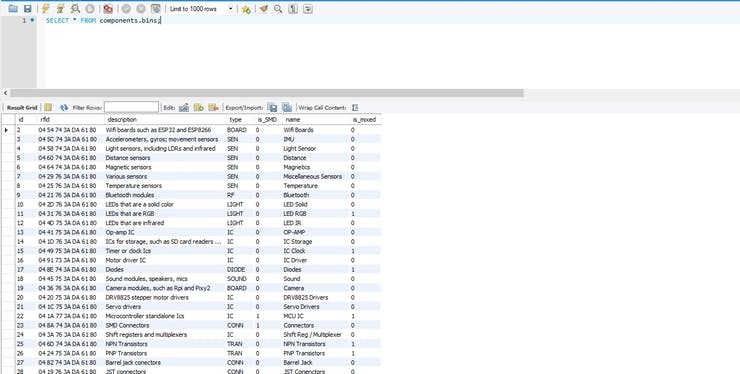Select the 'SMD Connectors' description cell
Screen dimensions: 740x374
click(165, 325)
